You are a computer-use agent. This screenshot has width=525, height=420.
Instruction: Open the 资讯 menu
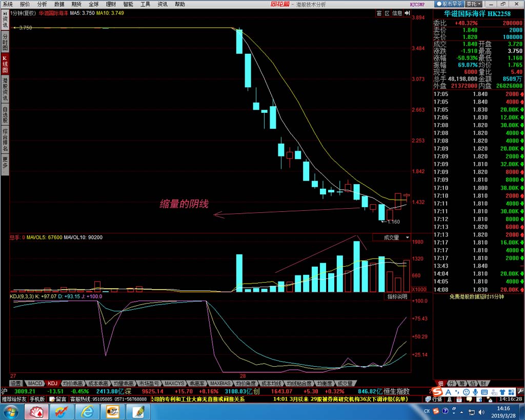(x=163, y=4)
